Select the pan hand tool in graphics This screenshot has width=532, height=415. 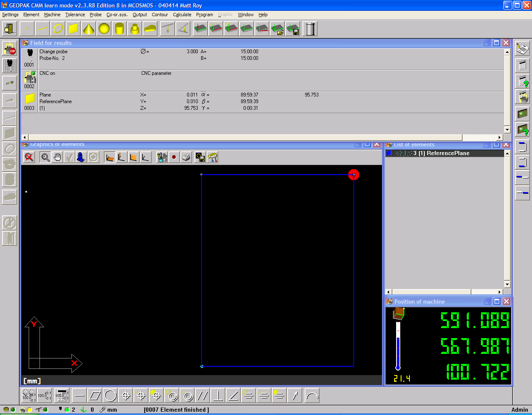point(57,157)
